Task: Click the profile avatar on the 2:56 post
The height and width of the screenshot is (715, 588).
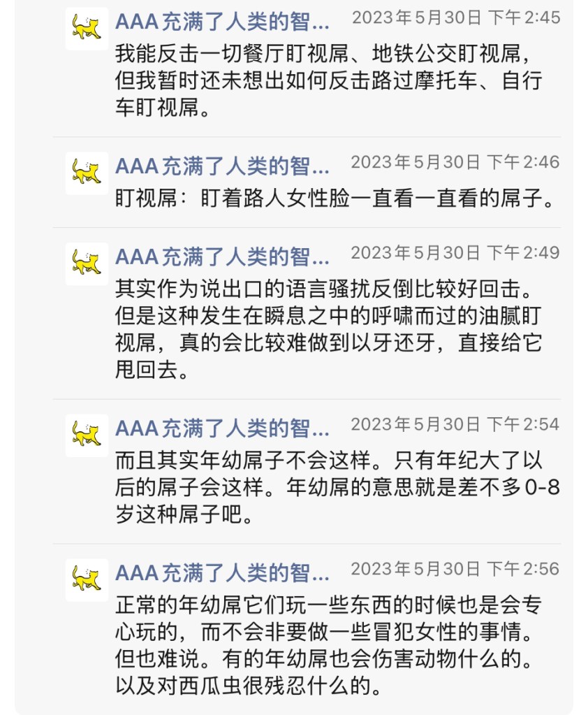Action: 87,579
